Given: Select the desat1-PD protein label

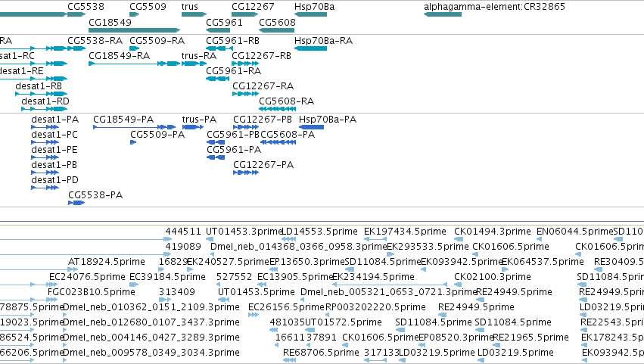Looking at the screenshot, I should click(55, 180).
